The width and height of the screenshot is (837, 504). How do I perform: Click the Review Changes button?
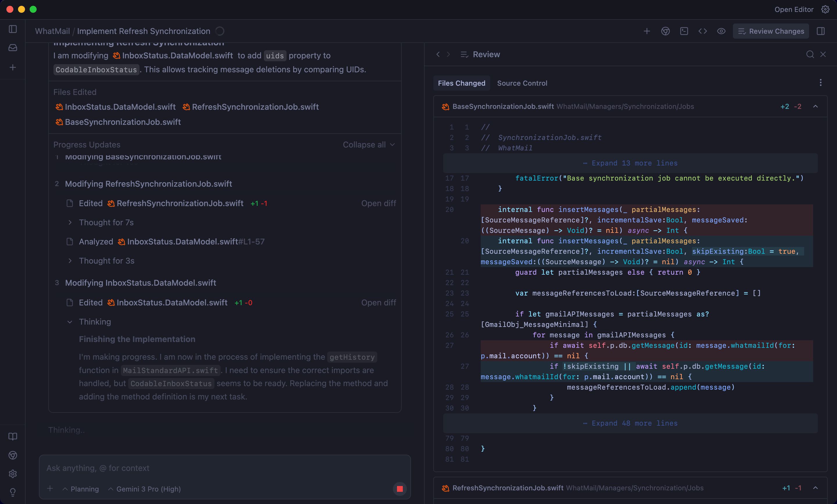pos(770,31)
